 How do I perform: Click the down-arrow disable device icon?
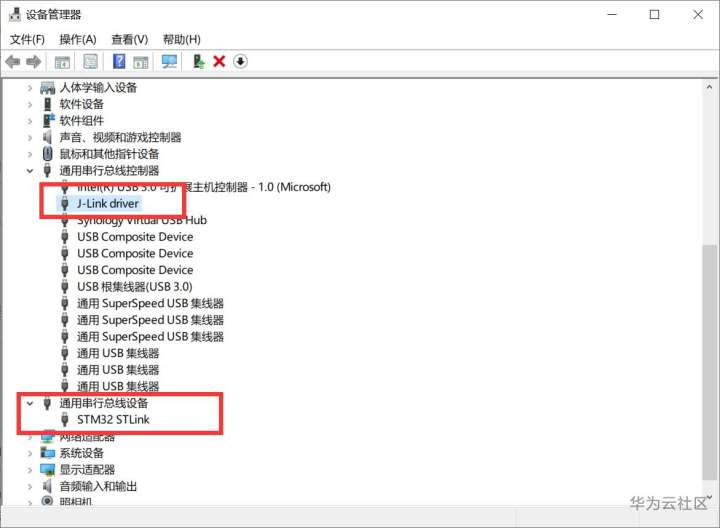click(240, 61)
